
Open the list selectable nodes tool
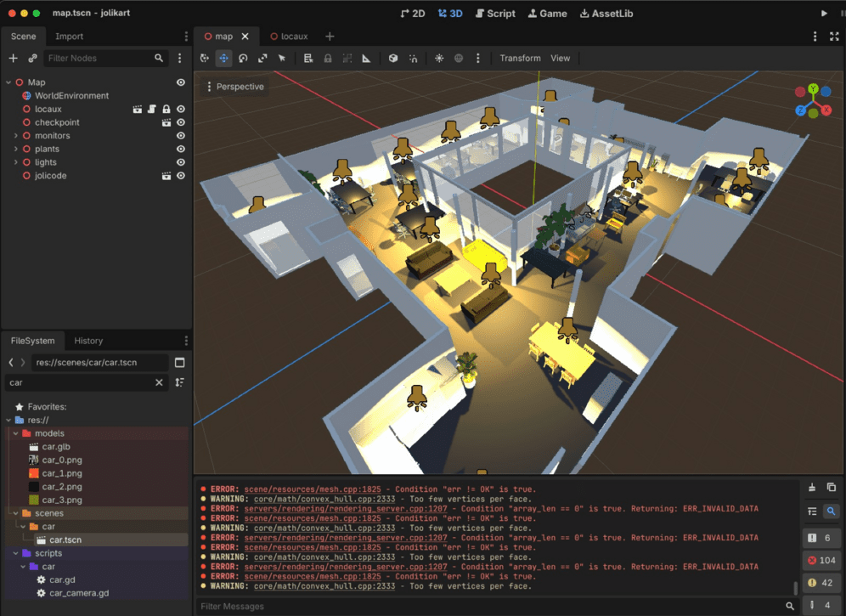click(x=308, y=59)
